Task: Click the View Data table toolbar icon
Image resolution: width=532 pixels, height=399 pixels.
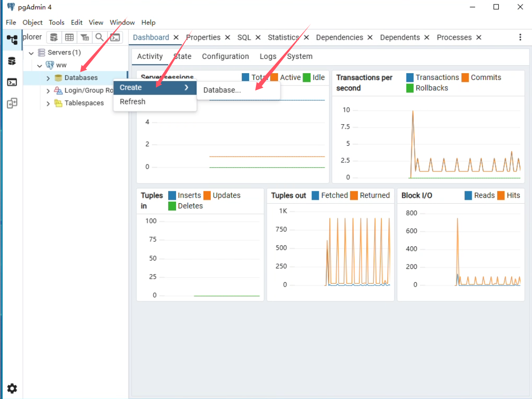Action: pyautogui.click(x=69, y=37)
